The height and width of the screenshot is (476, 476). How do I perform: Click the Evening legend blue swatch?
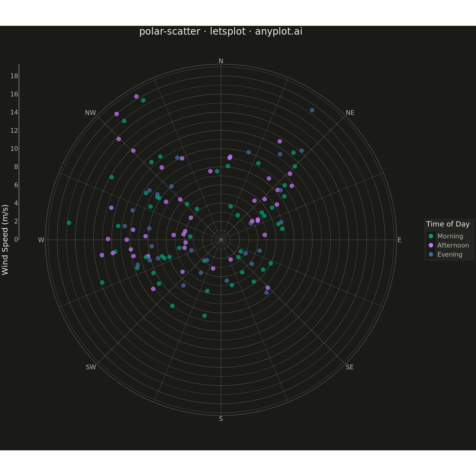click(x=431, y=254)
